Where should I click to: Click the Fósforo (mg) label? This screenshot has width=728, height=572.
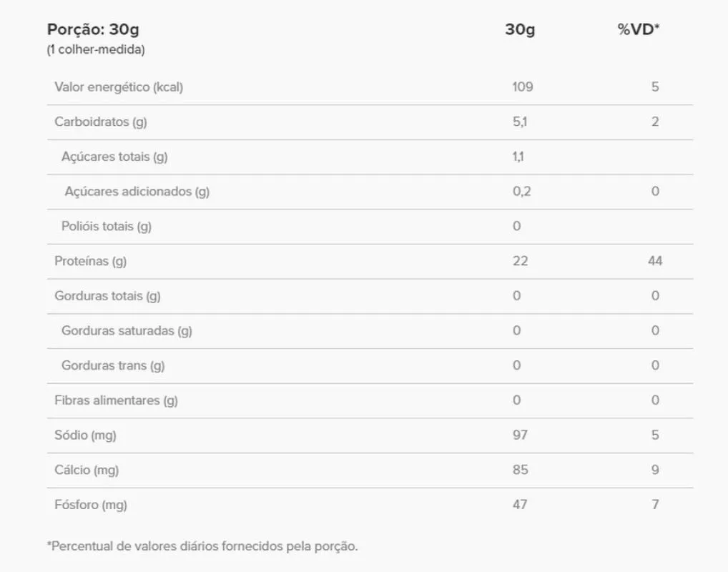(x=91, y=505)
